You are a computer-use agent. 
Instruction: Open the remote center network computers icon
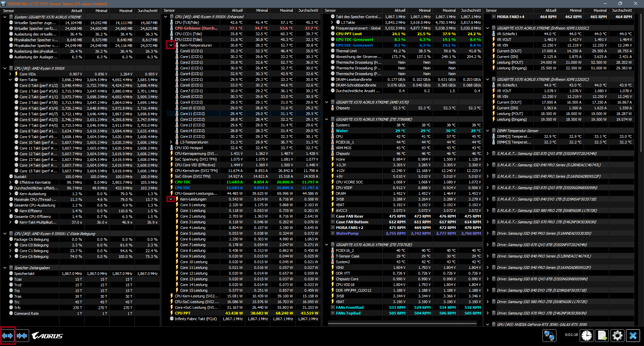coord(549,335)
